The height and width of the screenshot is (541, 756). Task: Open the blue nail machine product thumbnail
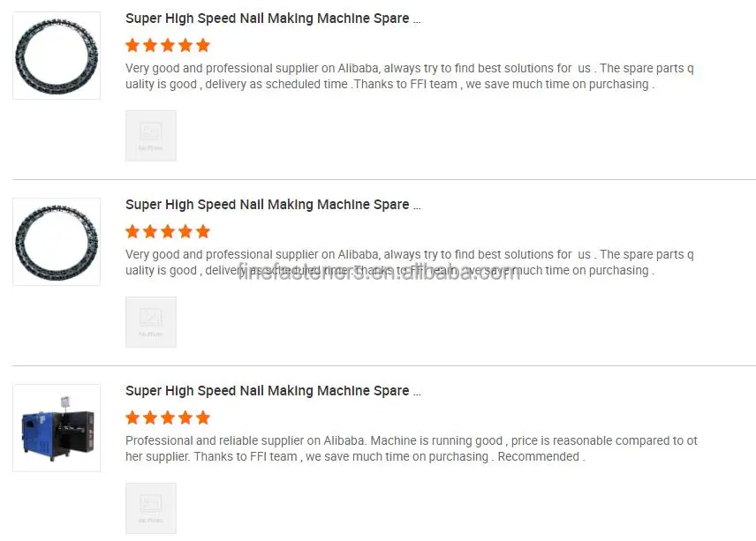[x=57, y=428]
